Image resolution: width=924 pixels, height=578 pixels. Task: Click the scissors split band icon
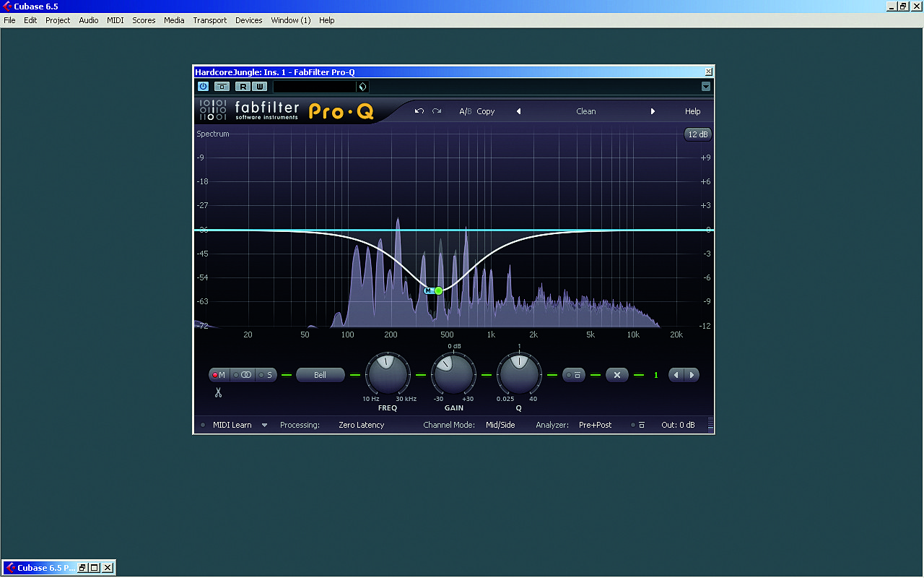(217, 392)
